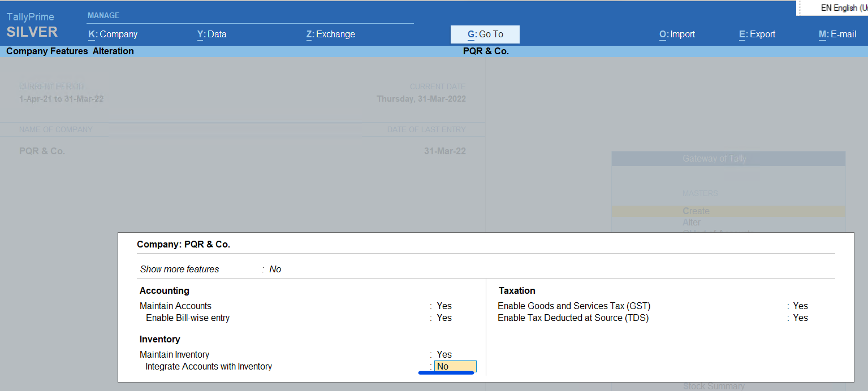Open the Y: Data menu
The image size is (868, 391).
click(x=212, y=34)
